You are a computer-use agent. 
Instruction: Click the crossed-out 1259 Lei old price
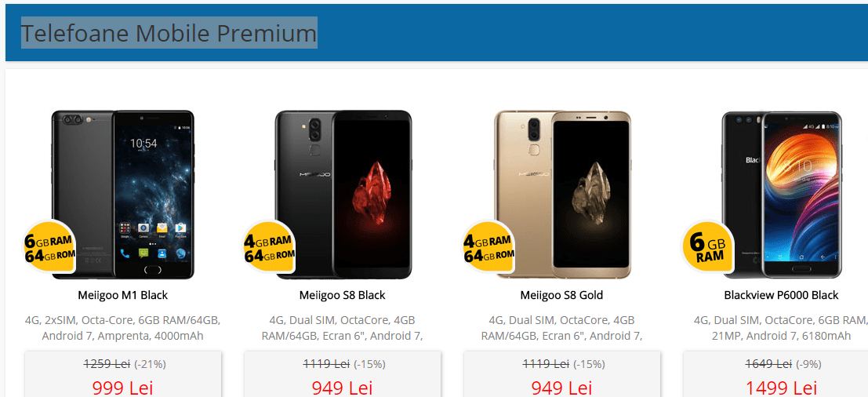click(x=107, y=364)
